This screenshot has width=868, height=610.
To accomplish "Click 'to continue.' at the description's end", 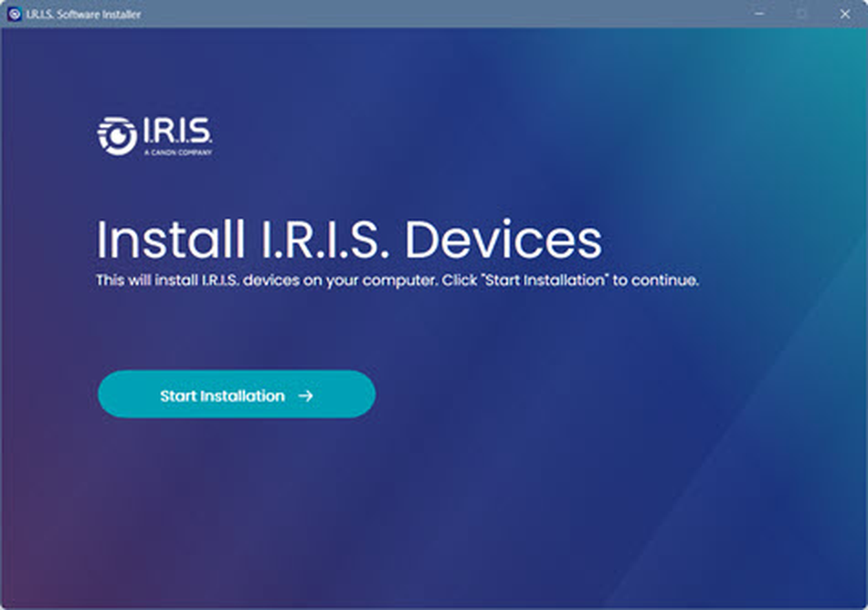I will (x=655, y=279).
